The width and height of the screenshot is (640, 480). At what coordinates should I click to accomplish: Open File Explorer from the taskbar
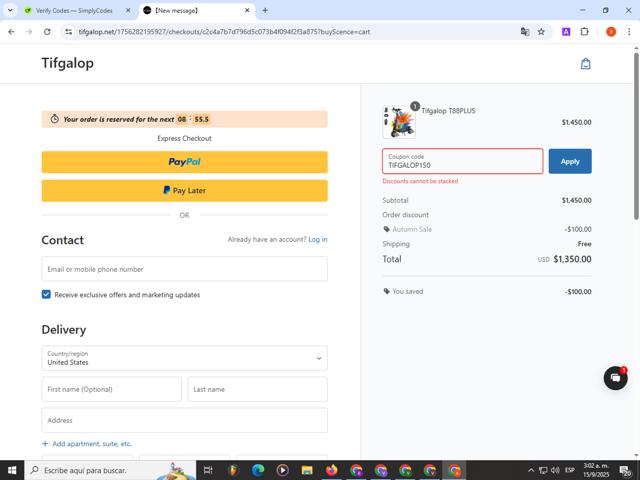(307, 470)
